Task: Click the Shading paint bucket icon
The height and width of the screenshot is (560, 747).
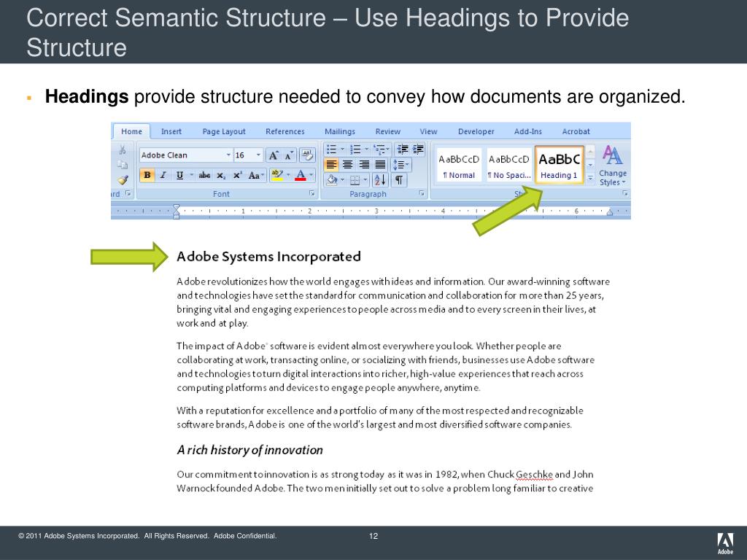Action: pyautogui.click(x=332, y=180)
